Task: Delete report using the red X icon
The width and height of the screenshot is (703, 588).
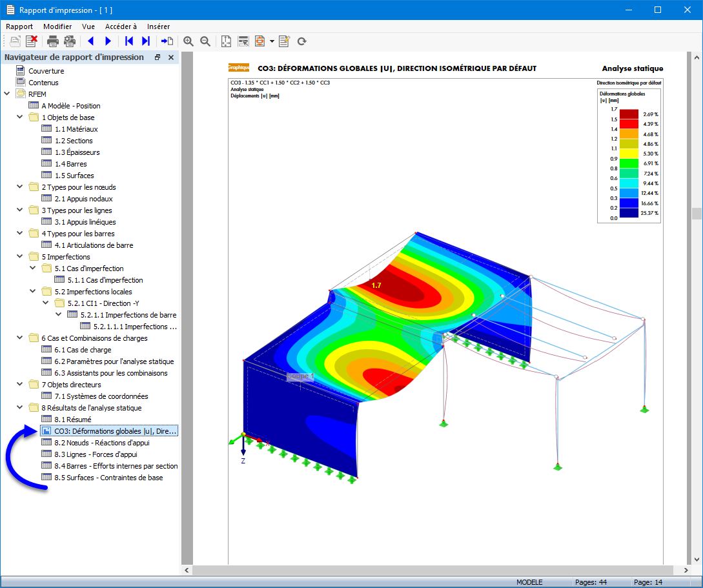Action: point(31,41)
